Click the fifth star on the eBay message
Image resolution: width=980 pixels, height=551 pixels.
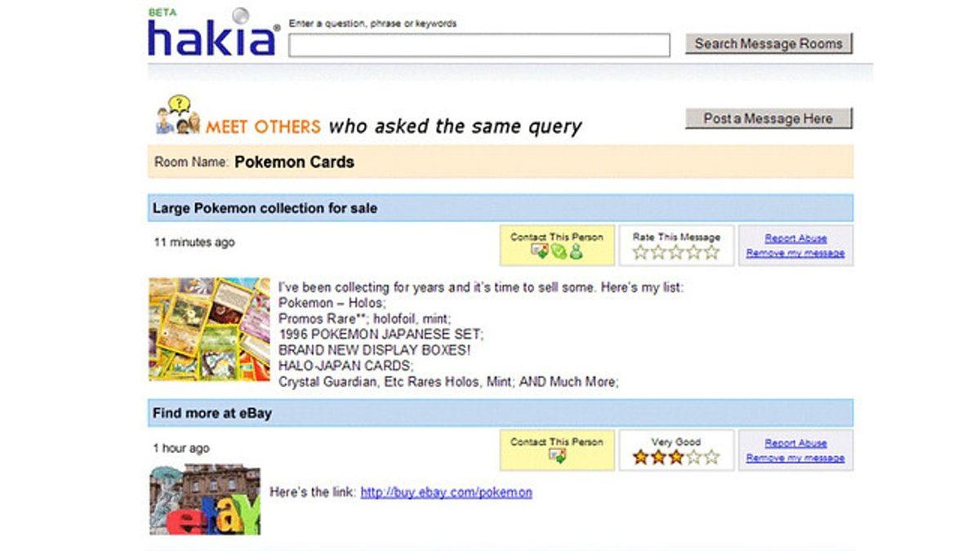pyautogui.click(x=712, y=457)
